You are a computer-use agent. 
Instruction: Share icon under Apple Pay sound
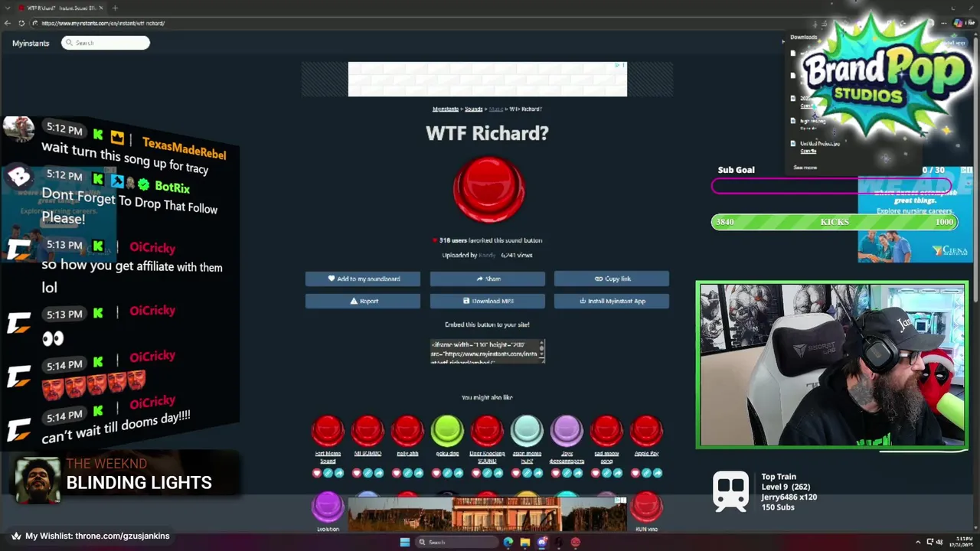657,473
